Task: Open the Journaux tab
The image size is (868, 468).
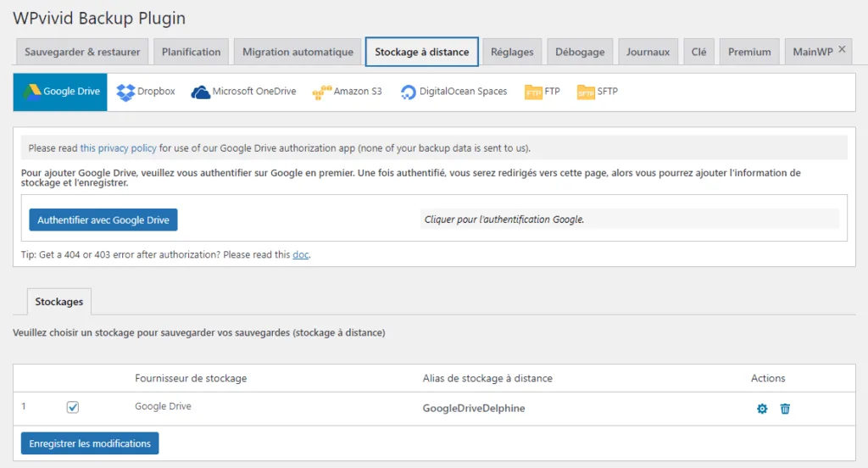Action: (x=648, y=52)
